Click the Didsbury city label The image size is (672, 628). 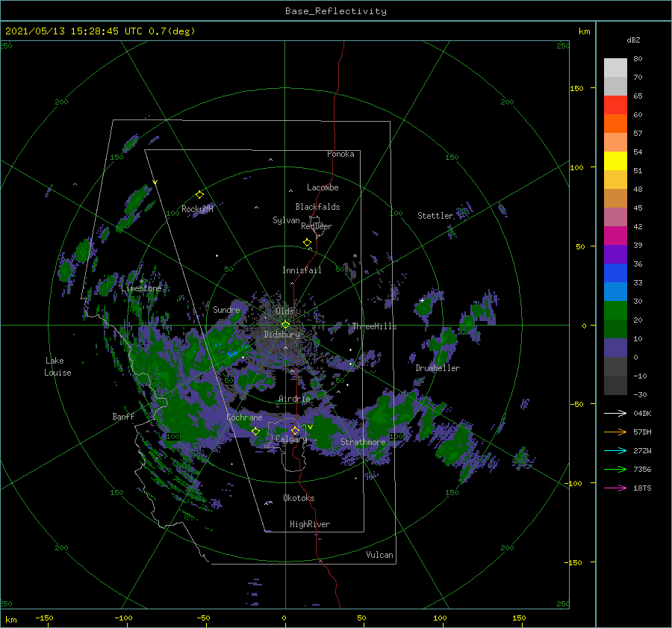point(282,335)
